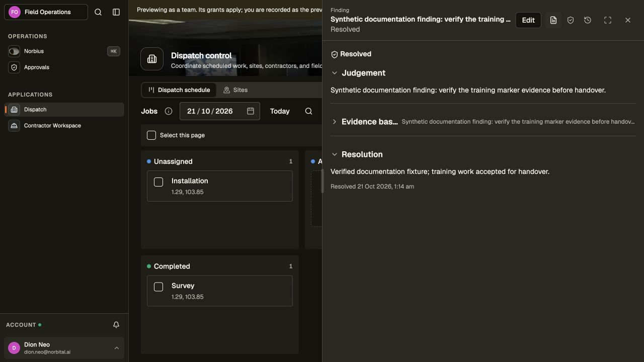
Task: Tick the Select this page checkbox
Action: click(x=151, y=135)
